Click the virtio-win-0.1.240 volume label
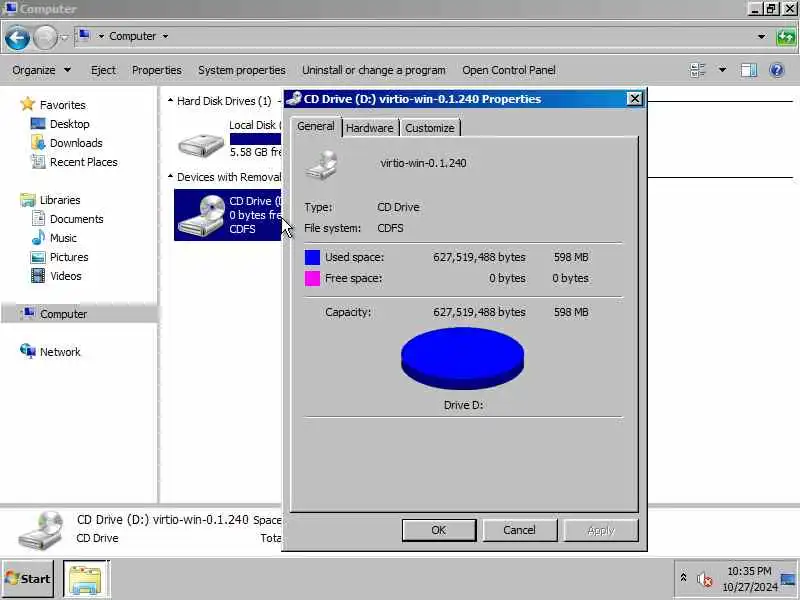The height and width of the screenshot is (600, 800). (x=423, y=163)
